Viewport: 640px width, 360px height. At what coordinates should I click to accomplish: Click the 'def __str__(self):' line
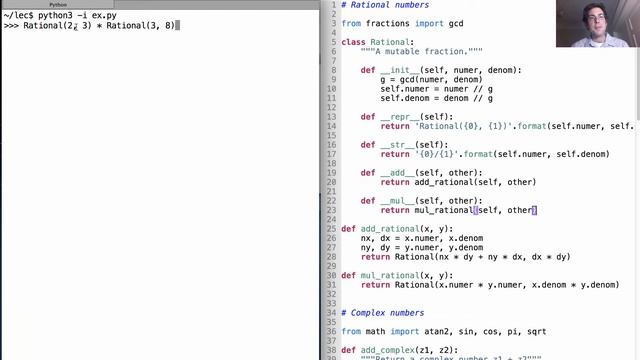(404, 145)
